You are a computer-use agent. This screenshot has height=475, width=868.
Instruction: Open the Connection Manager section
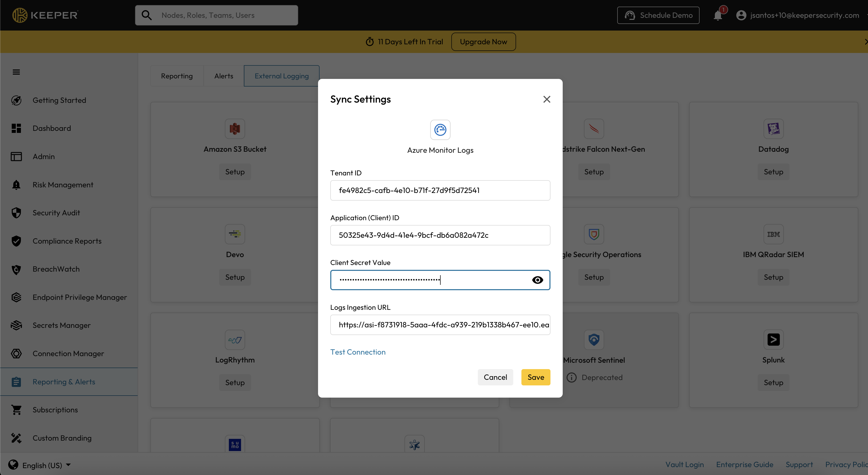(x=68, y=353)
